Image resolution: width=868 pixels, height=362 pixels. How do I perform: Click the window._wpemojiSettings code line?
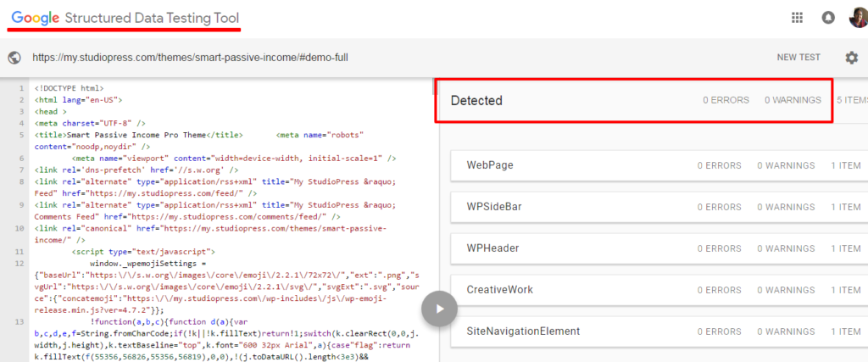[x=147, y=263]
